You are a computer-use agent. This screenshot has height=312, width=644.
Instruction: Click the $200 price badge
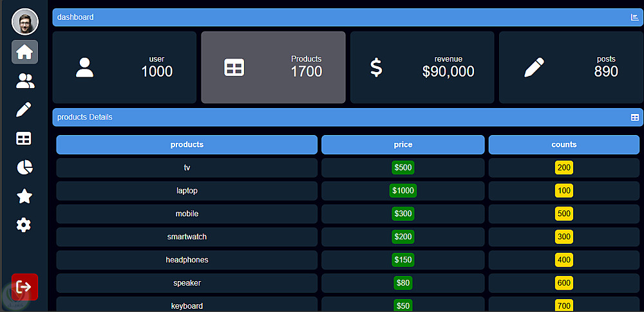click(x=403, y=237)
